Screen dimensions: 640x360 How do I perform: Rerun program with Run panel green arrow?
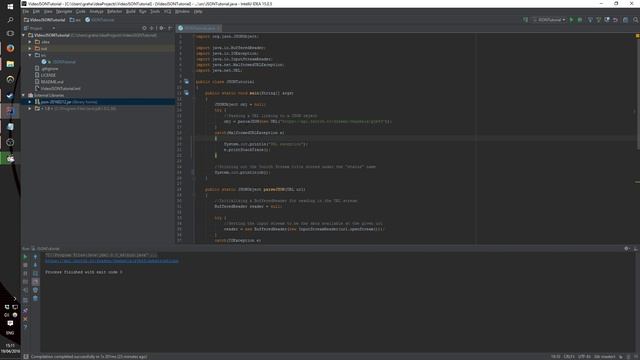coord(25,257)
